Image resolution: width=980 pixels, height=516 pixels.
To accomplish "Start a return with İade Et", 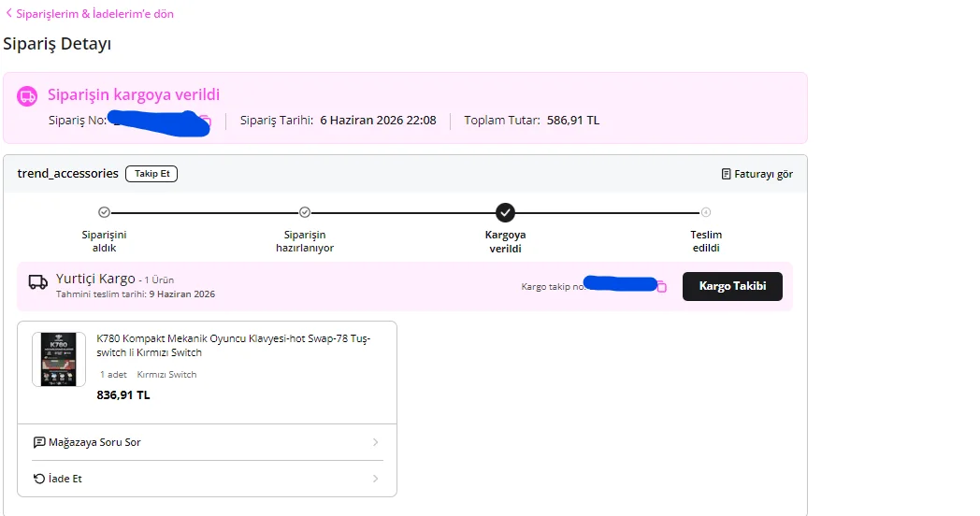I will click(207, 479).
